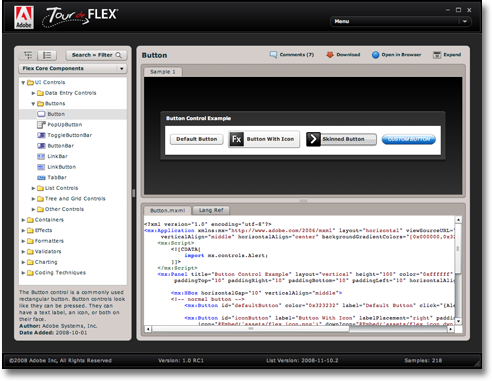Image resolution: width=492 pixels, height=381 pixels.
Task: Click the arrow icon on Skinned Button
Action: tap(313, 139)
